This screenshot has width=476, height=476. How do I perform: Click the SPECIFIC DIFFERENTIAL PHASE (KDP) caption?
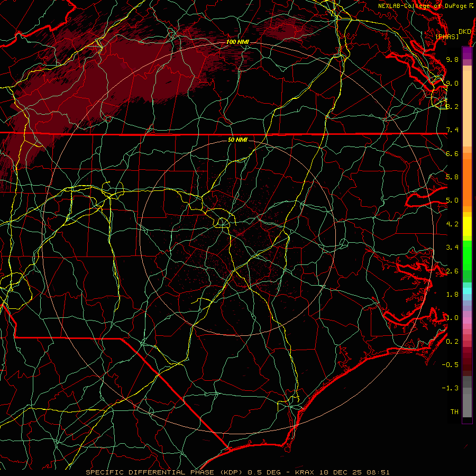164,472
